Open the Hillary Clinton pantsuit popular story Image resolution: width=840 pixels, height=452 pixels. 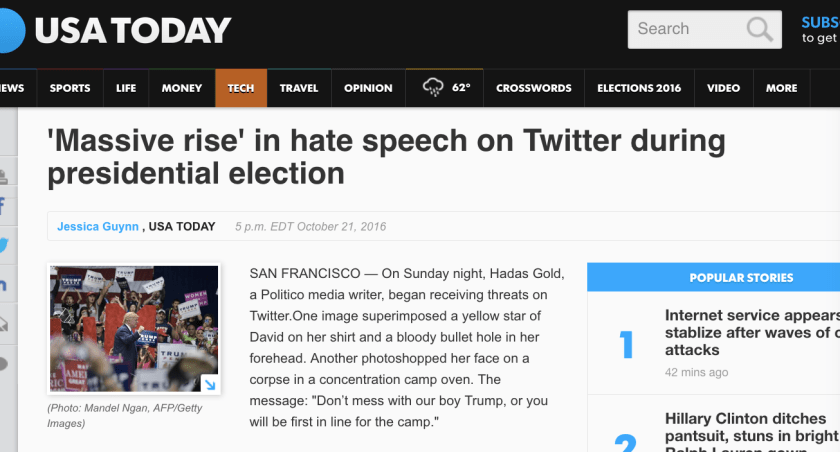[750, 427]
